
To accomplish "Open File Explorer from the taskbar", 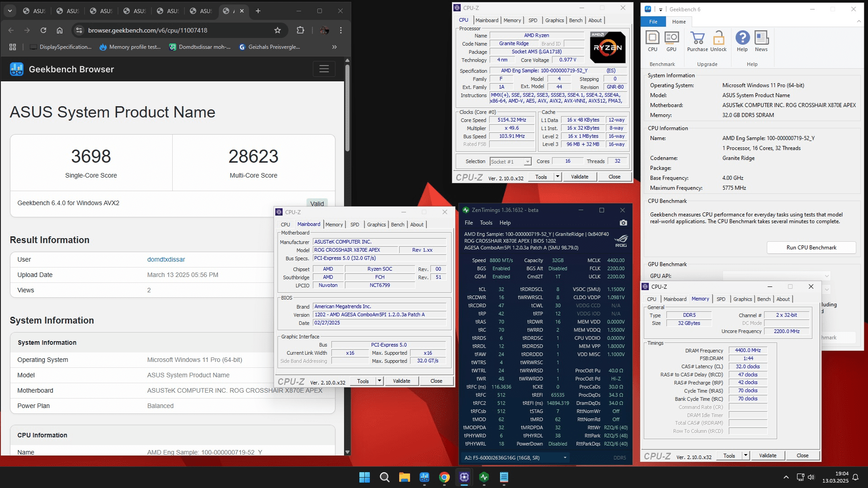I will (404, 477).
